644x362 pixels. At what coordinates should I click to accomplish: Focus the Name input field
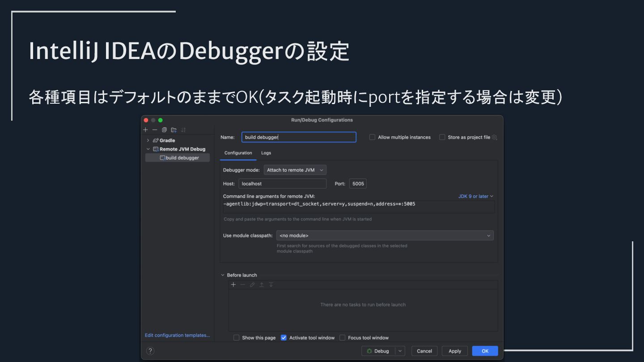pos(299,137)
